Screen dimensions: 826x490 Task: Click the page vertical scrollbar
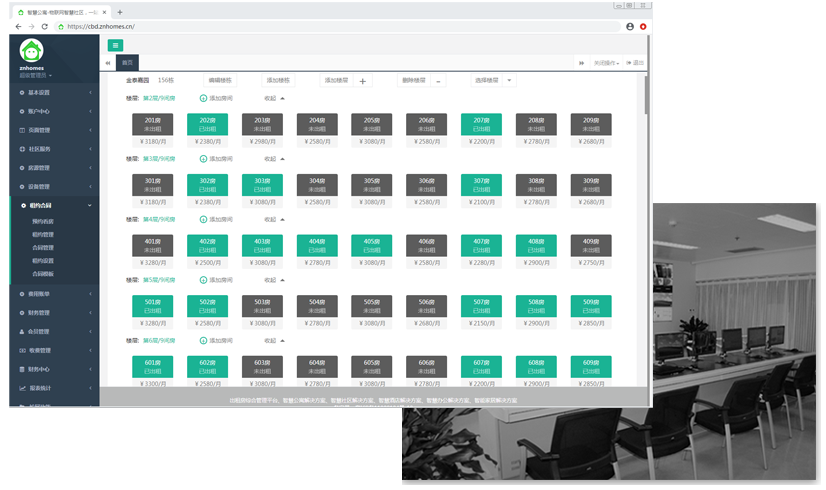(x=646, y=95)
